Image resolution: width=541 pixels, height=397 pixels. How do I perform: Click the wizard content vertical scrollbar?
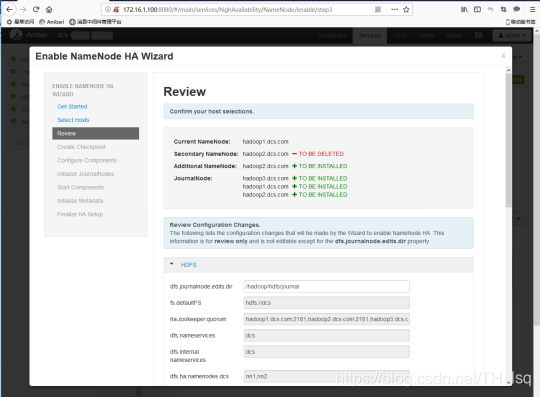coord(508,140)
